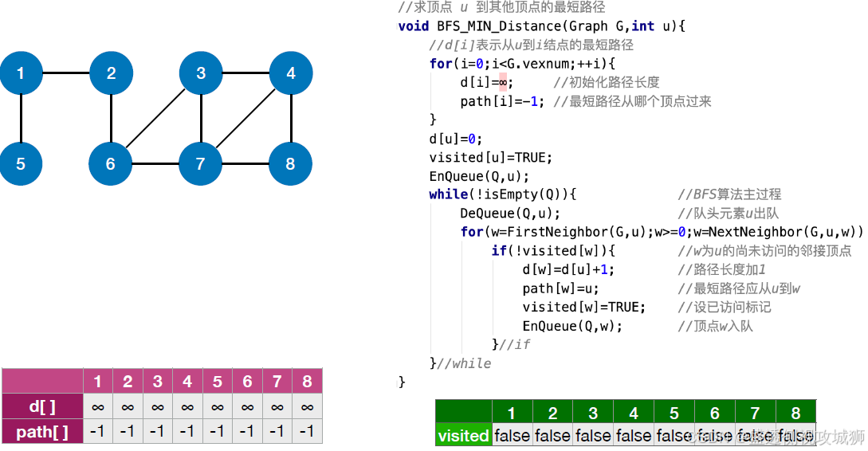Viewport: 868px width, 451px height.
Task: Click the "if(!visited[w]){" line
Action: pyautogui.click(x=554, y=251)
